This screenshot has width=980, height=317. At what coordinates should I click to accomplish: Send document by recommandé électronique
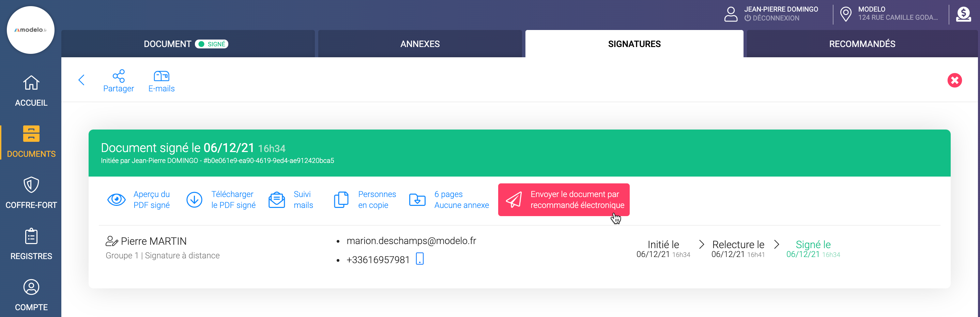coord(563,199)
